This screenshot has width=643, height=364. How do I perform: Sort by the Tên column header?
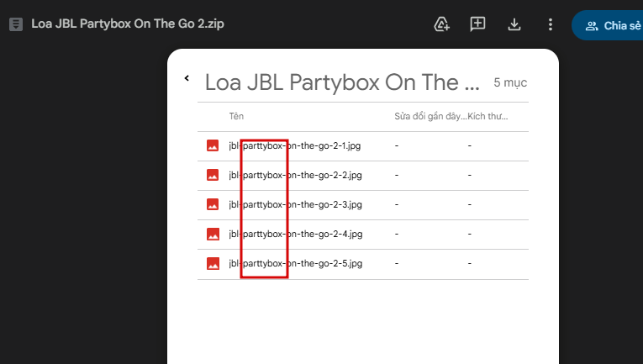236,116
